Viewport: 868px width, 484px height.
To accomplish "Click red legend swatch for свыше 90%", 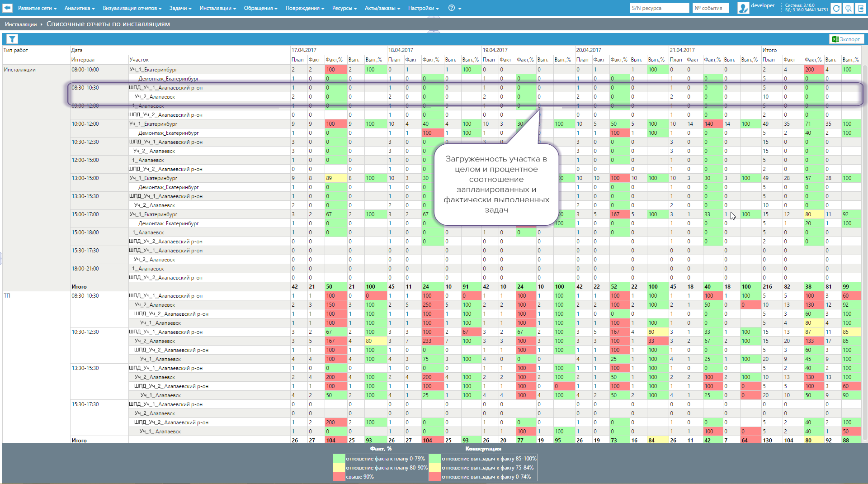I will point(339,477).
